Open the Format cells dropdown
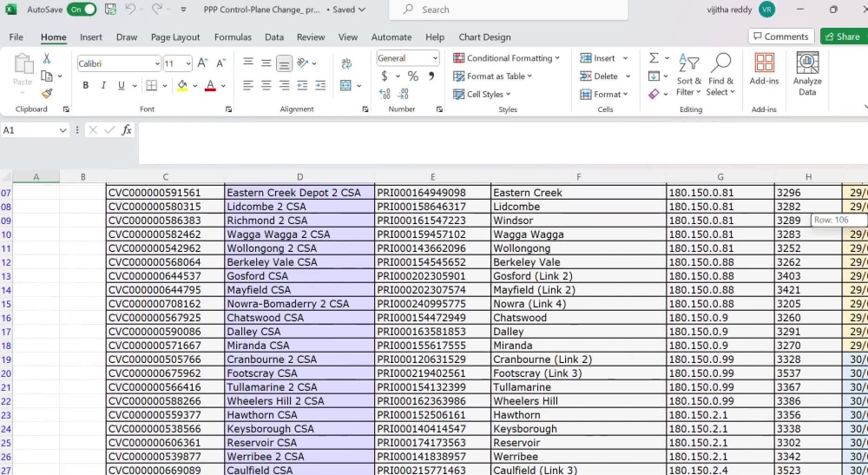 click(604, 94)
